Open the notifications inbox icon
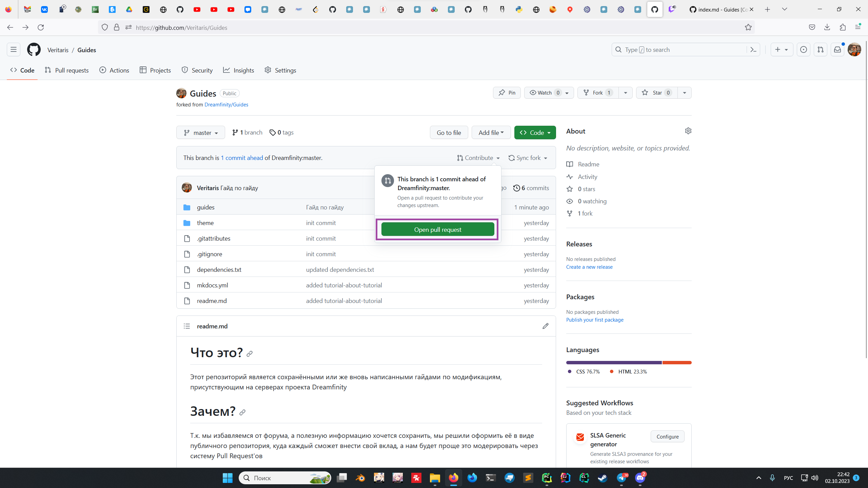868x488 pixels. (x=837, y=50)
